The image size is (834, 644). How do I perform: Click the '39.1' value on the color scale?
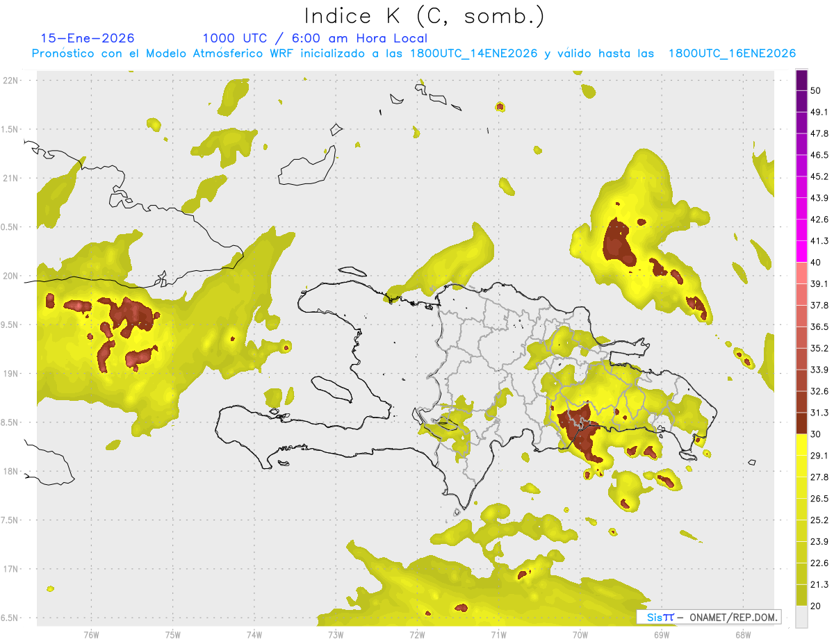point(819,283)
